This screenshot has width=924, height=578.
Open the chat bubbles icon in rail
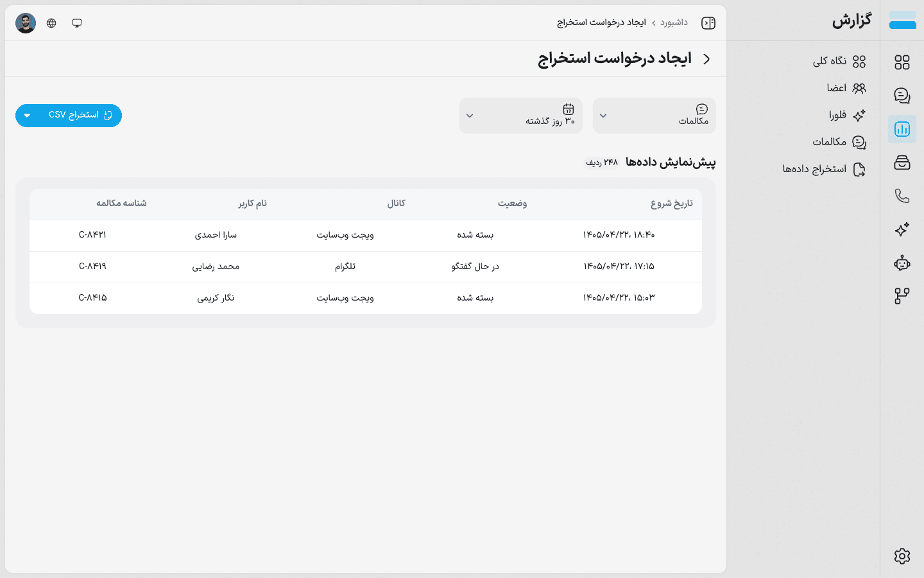(902, 96)
